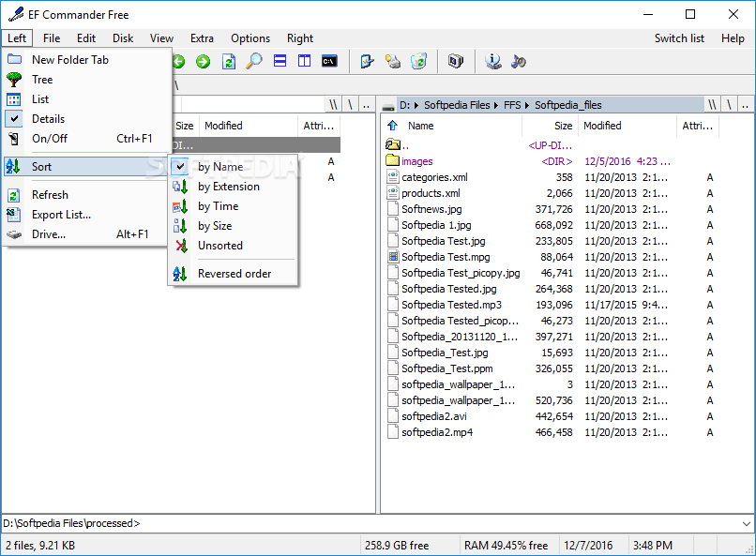This screenshot has width=756, height=556.
Task: Open the system information icon
Action: [x=492, y=61]
